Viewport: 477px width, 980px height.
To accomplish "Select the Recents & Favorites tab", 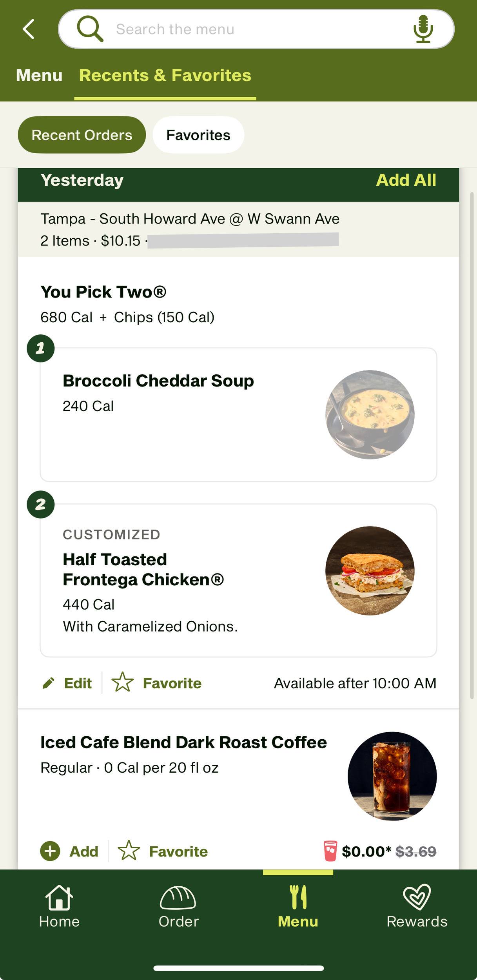I will 165,75.
